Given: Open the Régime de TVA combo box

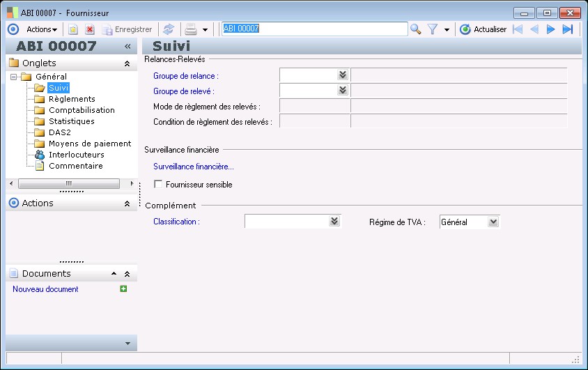Looking at the screenshot, I should 493,222.
